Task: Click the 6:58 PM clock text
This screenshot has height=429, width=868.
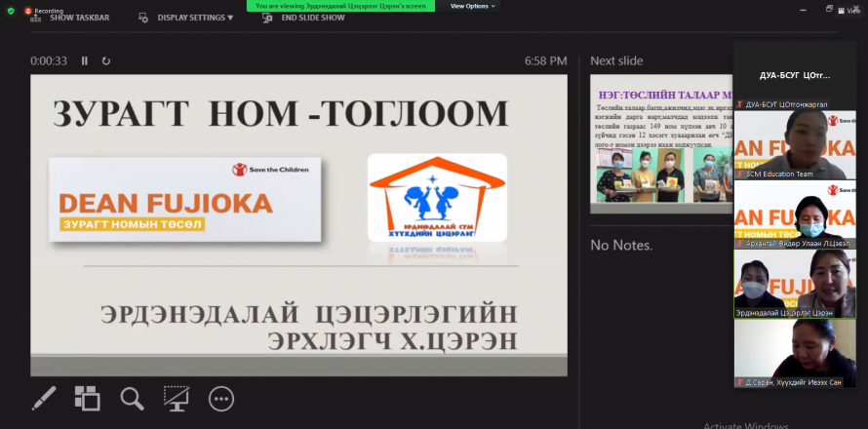Action: (x=546, y=60)
